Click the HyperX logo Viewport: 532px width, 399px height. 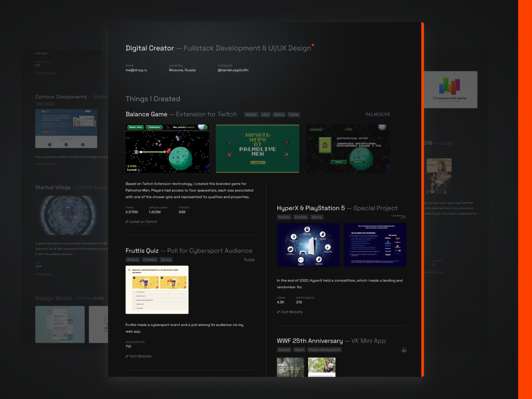coord(398,217)
